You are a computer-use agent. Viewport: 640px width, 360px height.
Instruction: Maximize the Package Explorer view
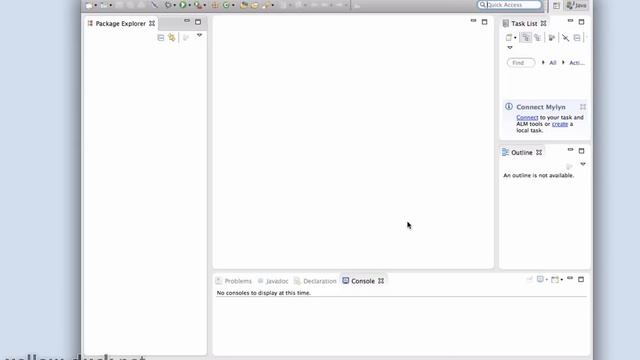[198, 22]
